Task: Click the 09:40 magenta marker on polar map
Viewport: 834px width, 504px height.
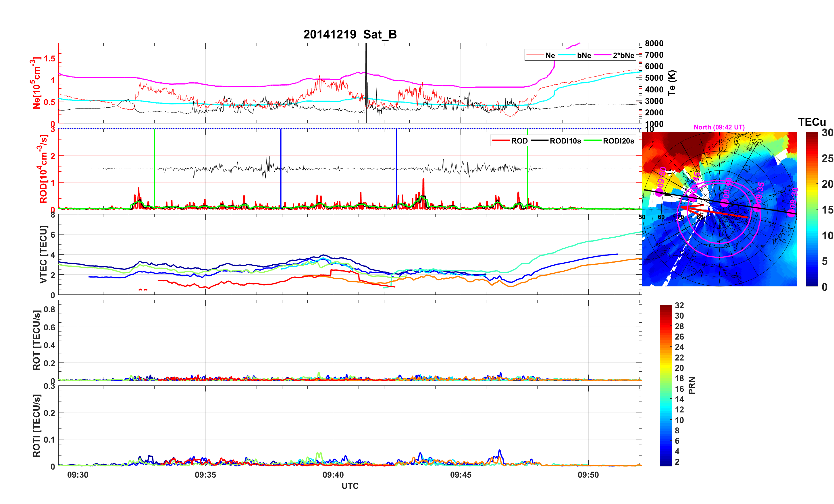Action: 724,203
